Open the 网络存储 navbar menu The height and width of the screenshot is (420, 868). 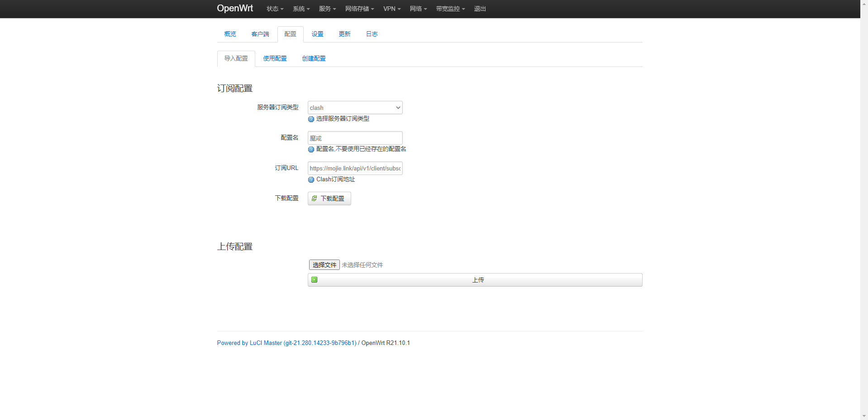click(x=359, y=9)
